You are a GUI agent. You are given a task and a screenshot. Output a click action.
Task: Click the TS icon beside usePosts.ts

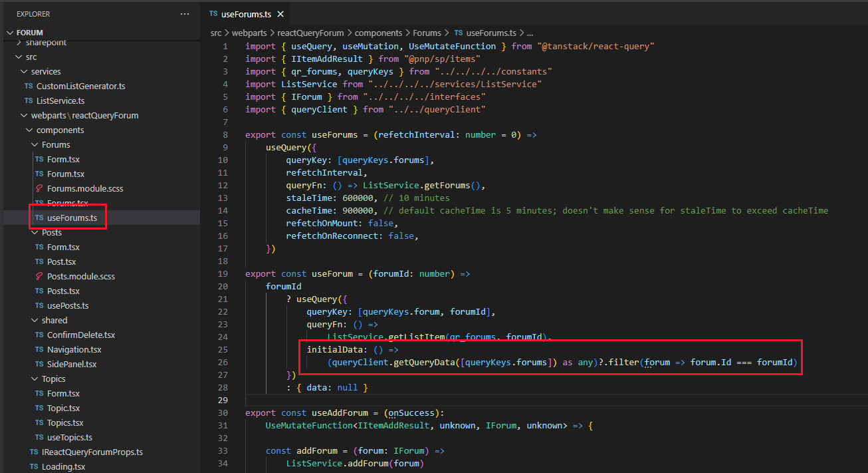(39, 305)
